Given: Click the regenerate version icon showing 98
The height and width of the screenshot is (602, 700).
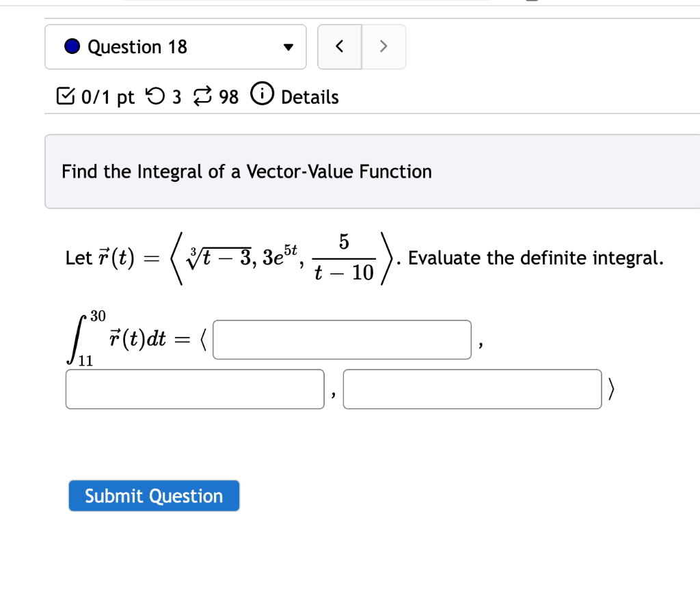Looking at the screenshot, I should click(x=201, y=96).
